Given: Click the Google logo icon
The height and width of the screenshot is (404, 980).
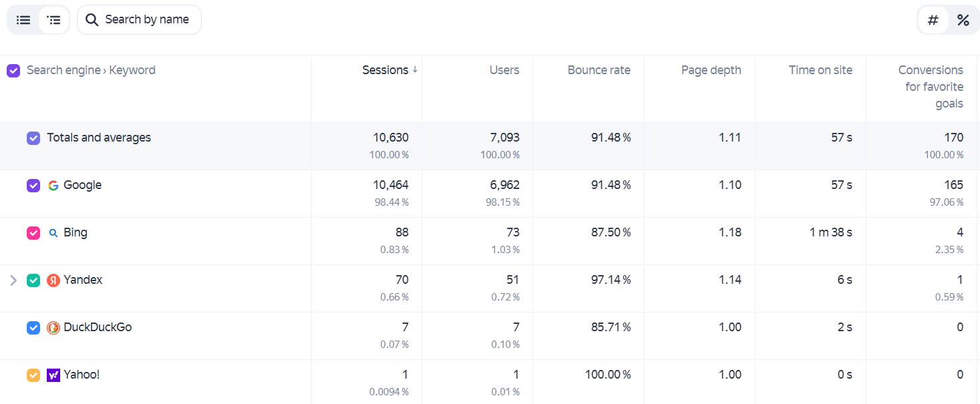Looking at the screenshot, I should pos(53,186).
